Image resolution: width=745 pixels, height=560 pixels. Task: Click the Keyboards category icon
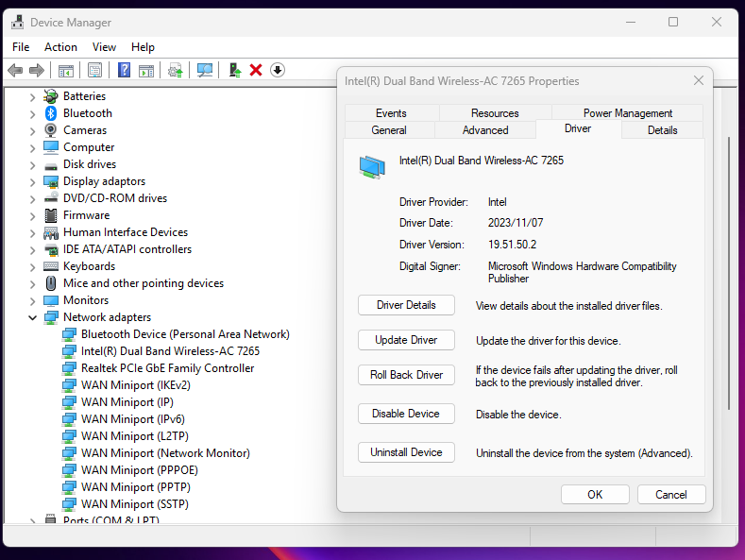point(51,266)
